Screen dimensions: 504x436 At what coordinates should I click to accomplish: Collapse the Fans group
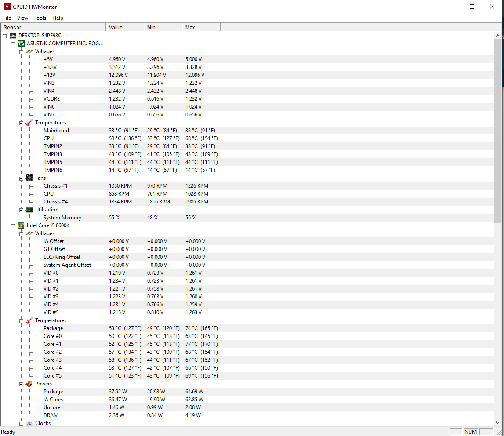pos(21,178)
